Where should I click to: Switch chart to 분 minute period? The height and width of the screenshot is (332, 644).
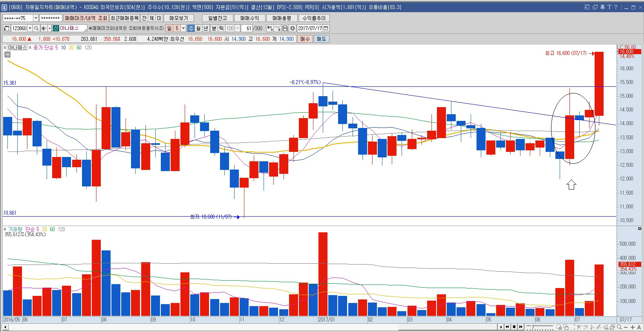click(214, 28)
